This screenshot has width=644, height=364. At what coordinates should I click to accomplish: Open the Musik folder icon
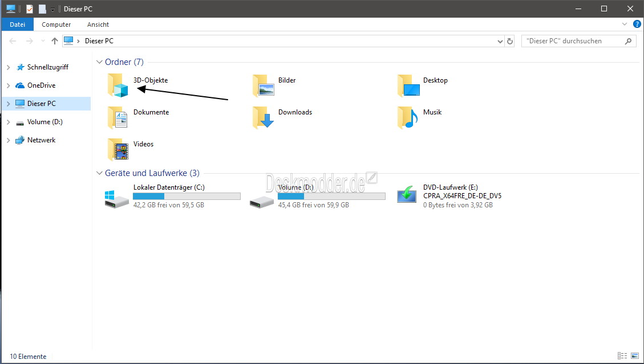[407, 117]
